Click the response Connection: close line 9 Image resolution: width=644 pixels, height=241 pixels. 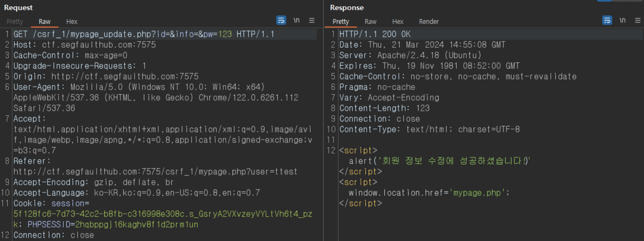pyautogui.click(x=379, y=119)
